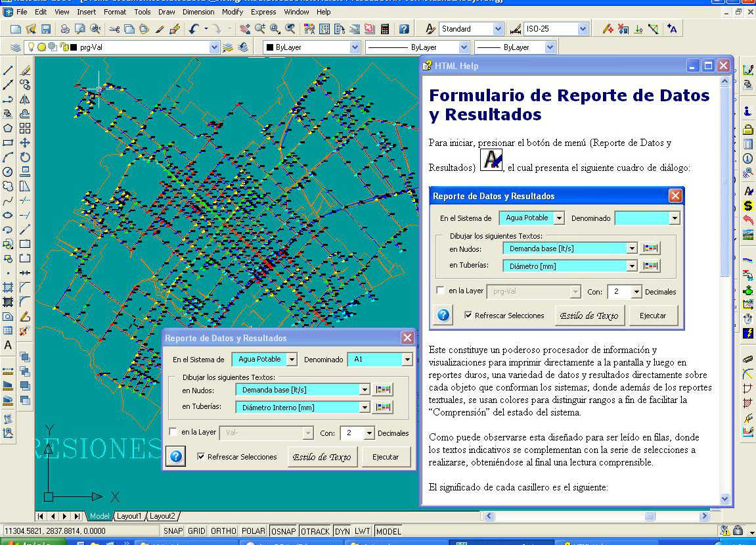Select the Rotate tool
This screenshot has height=545, width=756.
point(25,157)
